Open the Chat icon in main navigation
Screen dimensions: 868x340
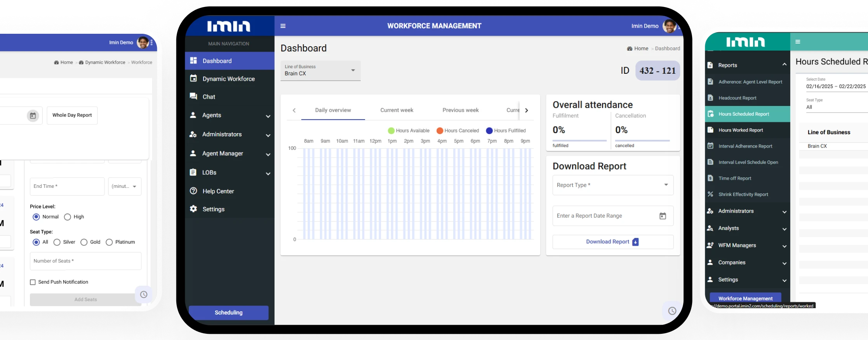tap(193, 97)
